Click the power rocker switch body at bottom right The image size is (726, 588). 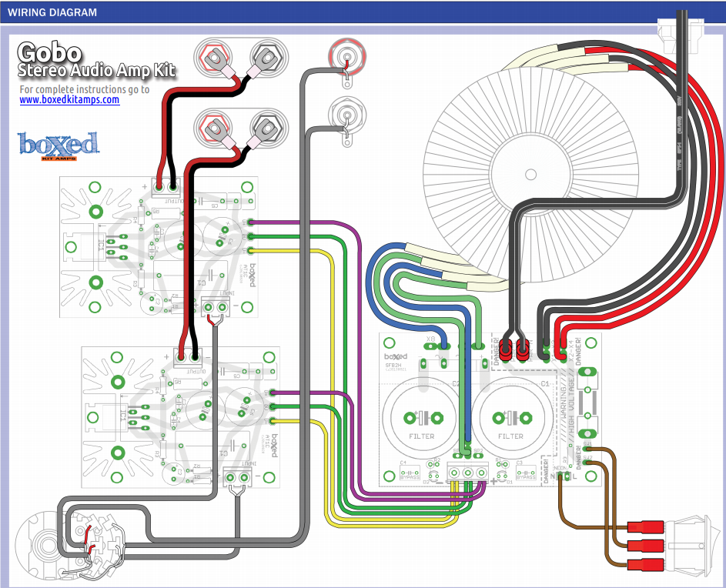[693, 546]
